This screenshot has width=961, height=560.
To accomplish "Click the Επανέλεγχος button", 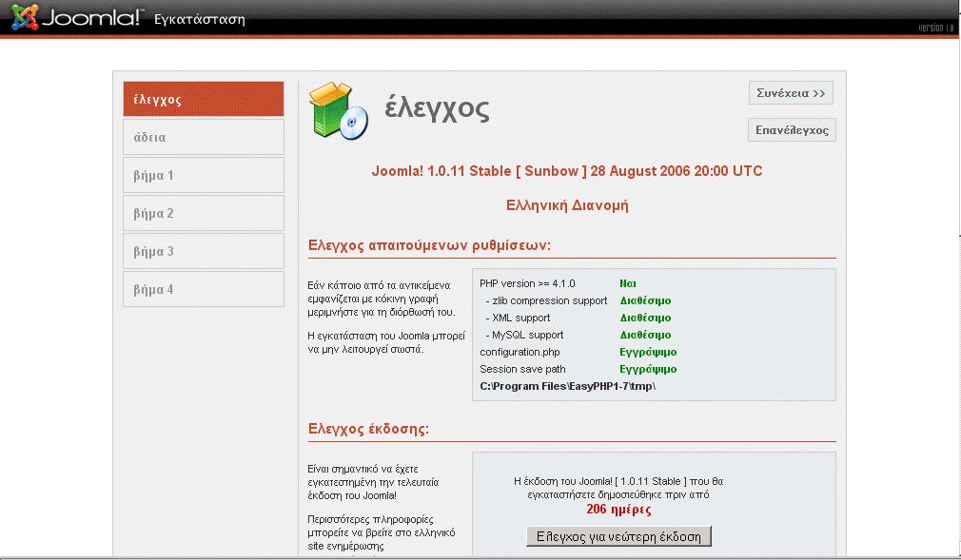I will click(x=792, y=130).
